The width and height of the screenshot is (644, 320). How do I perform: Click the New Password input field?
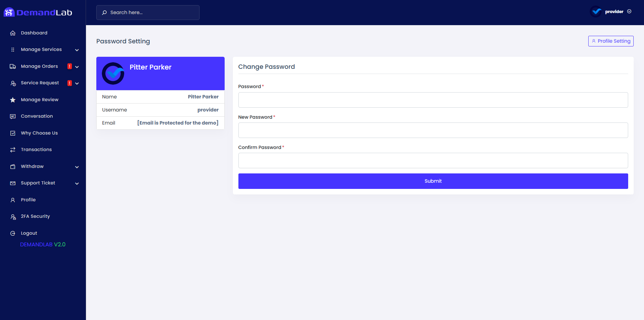433,130
